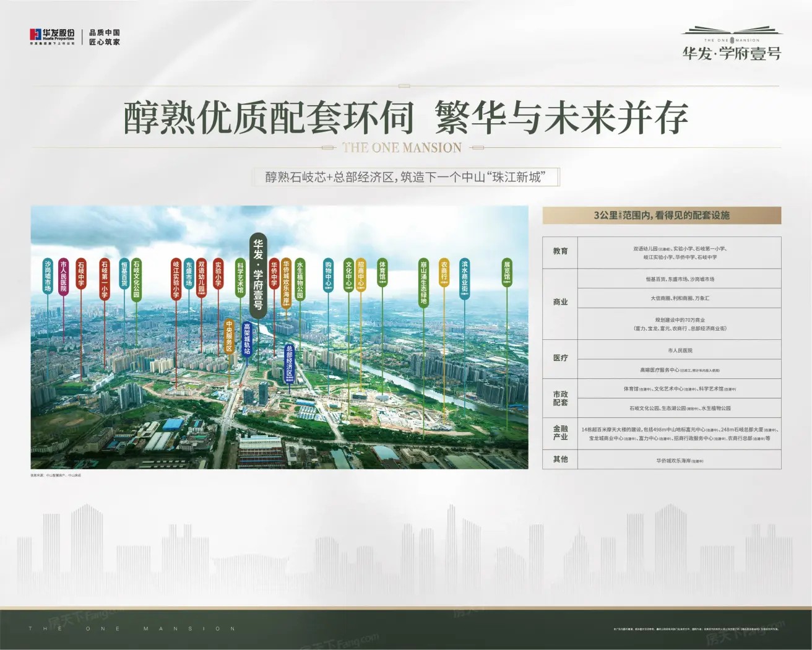Click the aerial city photograph
812x650 pixels.
coord(280,337)
